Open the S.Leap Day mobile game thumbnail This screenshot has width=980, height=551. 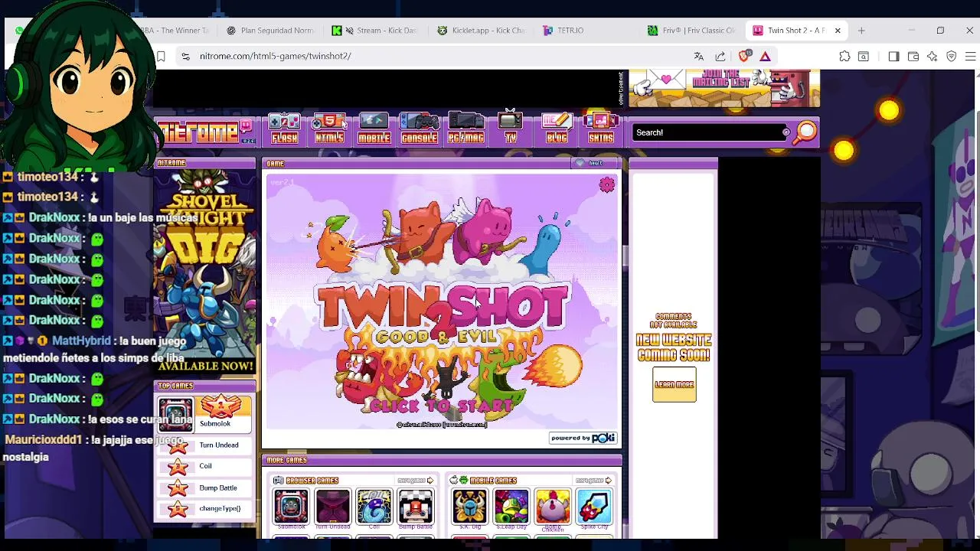(511, 507)
